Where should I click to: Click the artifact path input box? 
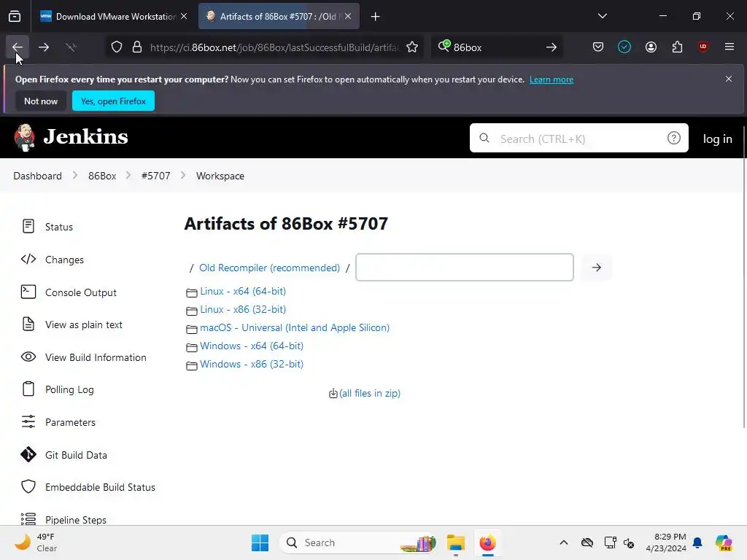coord(465,267)
